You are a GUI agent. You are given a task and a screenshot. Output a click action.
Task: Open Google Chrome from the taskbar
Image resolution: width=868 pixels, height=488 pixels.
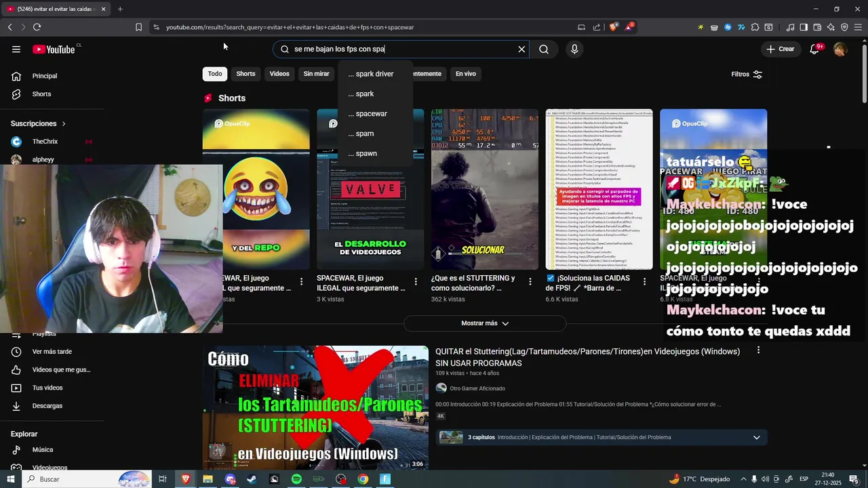[363, 479]
